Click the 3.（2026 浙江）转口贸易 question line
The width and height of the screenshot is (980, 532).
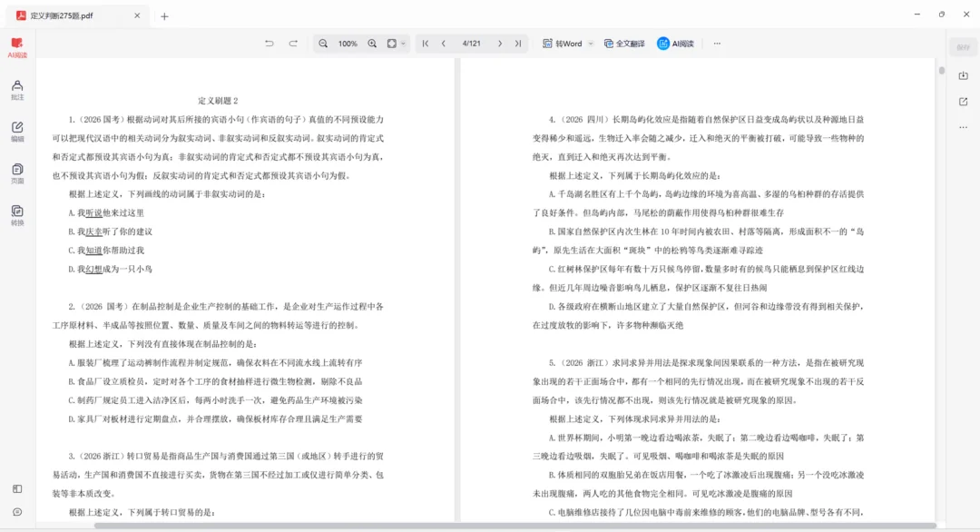[226, 457]
